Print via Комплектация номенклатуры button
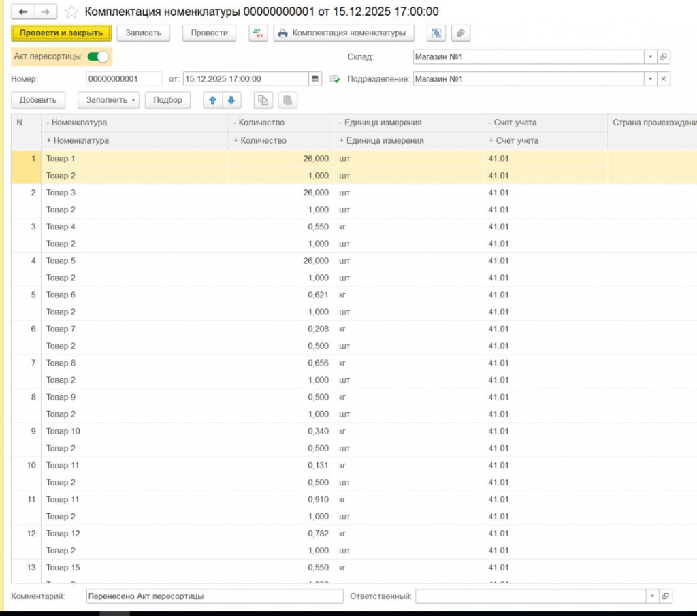The width and height of the screenshot is (697, 616). pyautogui.click(x=344, y=33)
